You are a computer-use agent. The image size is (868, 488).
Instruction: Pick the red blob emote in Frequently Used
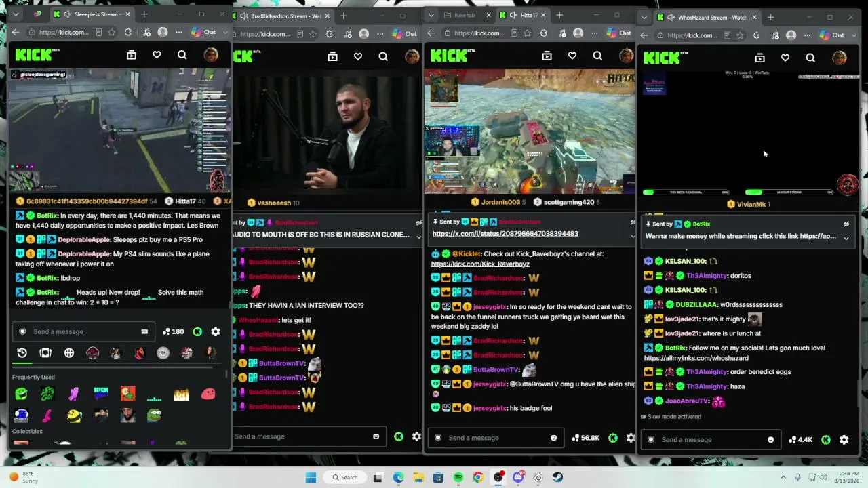coord(208,394)
